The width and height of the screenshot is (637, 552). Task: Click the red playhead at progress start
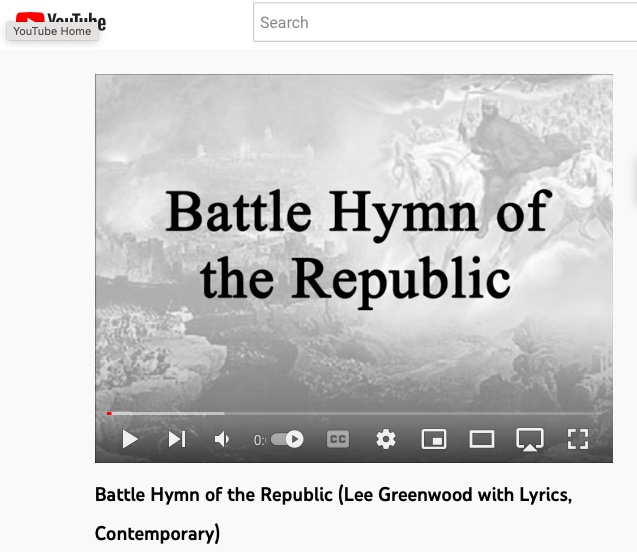point(109,413)
